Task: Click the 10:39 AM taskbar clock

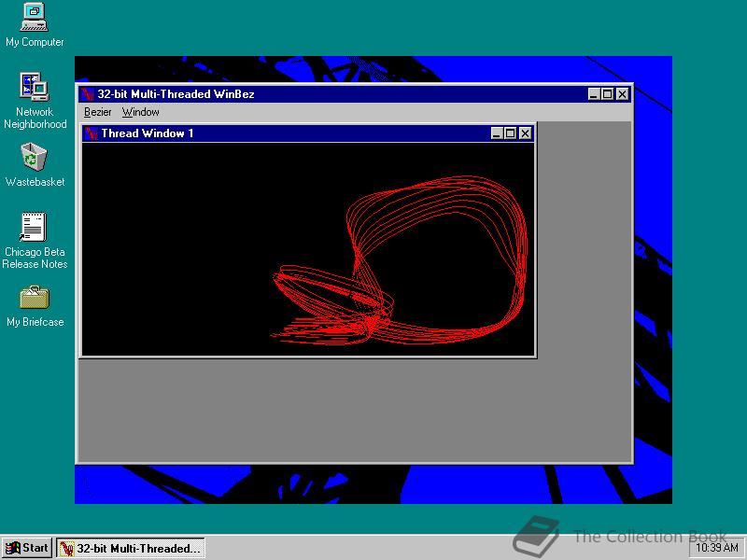Action: pos(717,548)
